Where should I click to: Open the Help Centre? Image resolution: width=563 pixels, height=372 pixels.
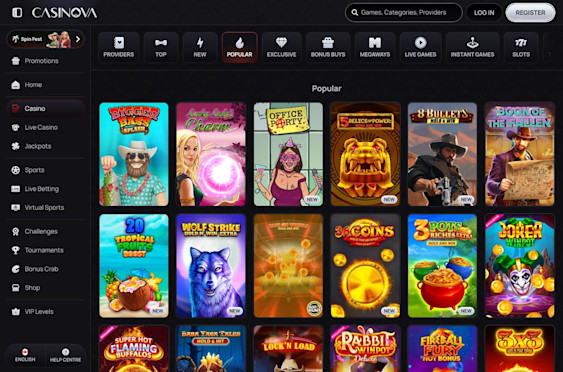click(x=65, y=355)
